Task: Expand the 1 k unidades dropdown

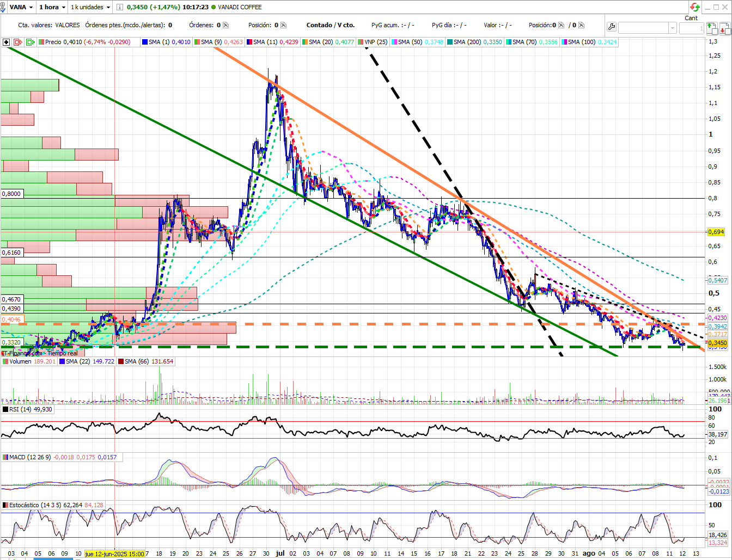Action: click(x=90, y=7)
